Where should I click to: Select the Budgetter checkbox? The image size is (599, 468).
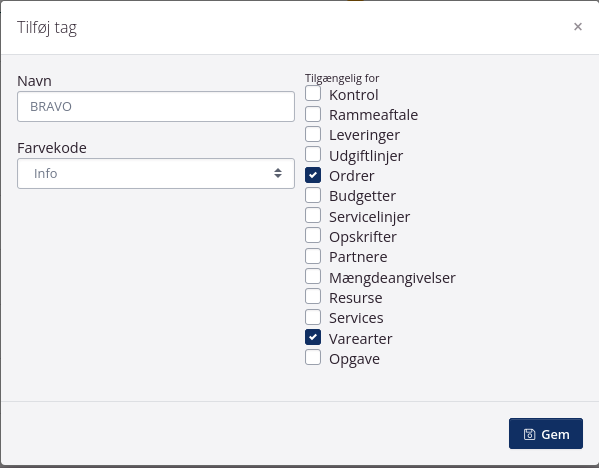(313, 195)
